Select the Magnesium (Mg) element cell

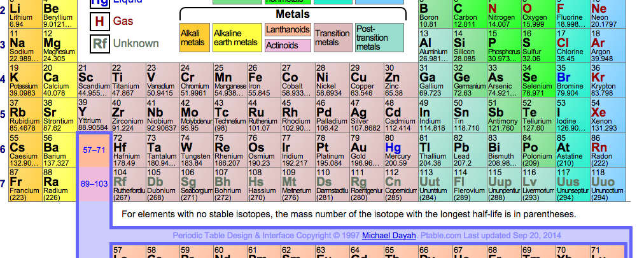[x=60, y=46]
